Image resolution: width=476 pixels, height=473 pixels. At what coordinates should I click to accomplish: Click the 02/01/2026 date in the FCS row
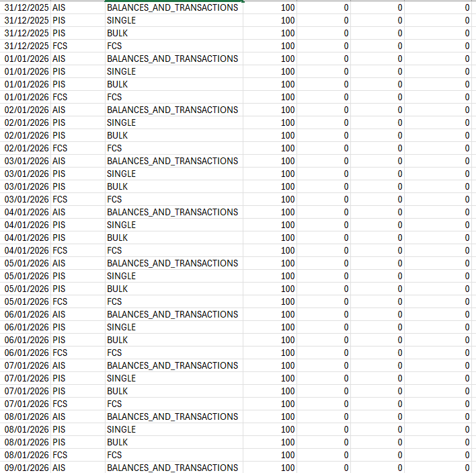(27, 148)
